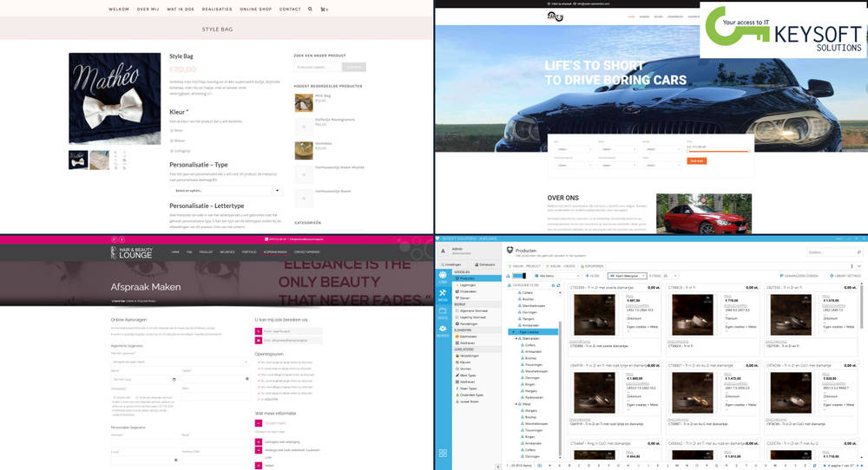
Task: Click the pink icon beside 'Wat meer informatie' first item
Action: click(259, 423)
